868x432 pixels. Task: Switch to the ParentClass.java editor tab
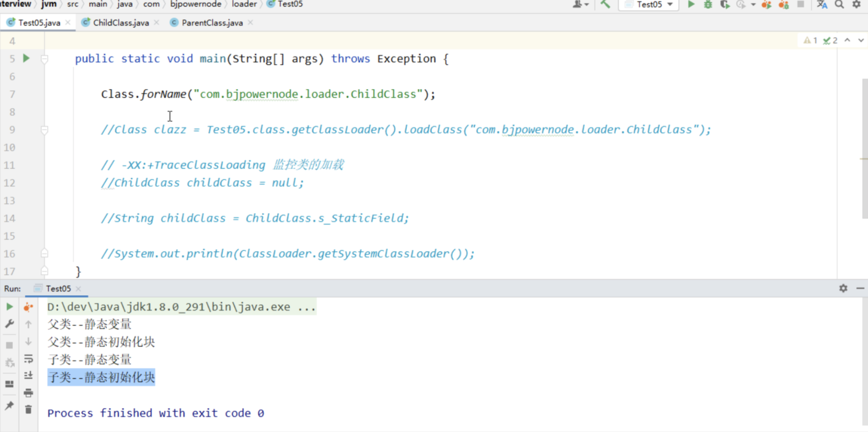211,23
